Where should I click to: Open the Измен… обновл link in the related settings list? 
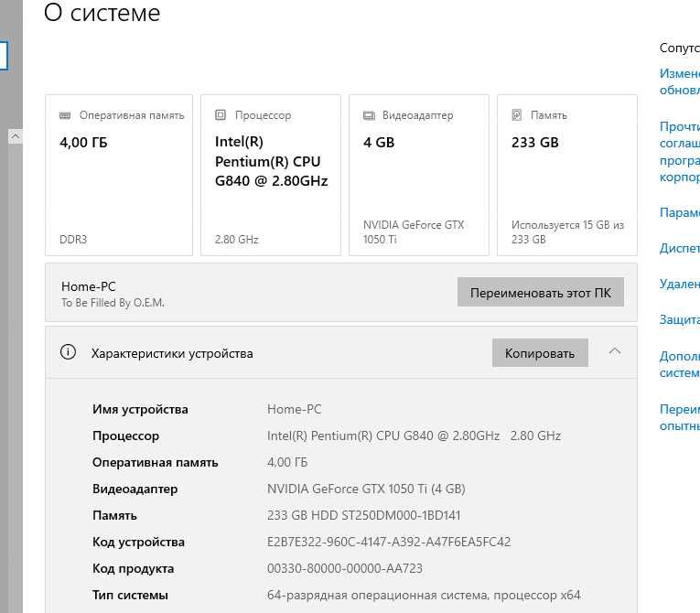click(x=680, y=81)
